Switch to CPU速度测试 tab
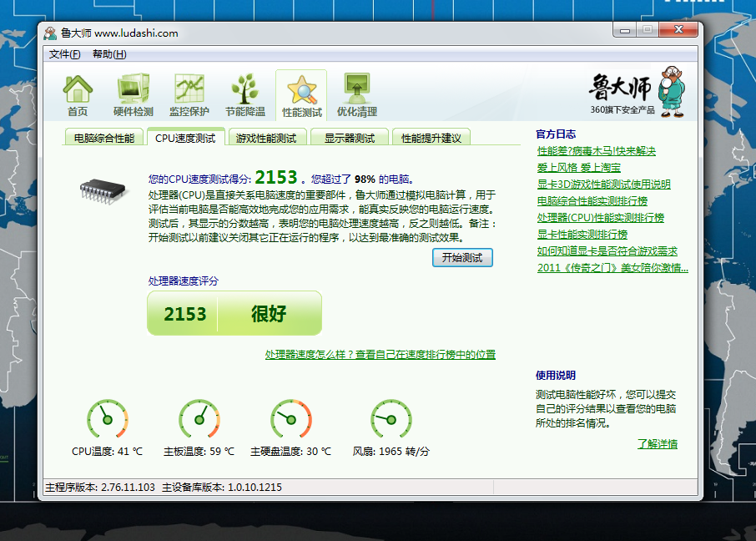Screen dimensions: 756x541 click(x=185, y=138)
